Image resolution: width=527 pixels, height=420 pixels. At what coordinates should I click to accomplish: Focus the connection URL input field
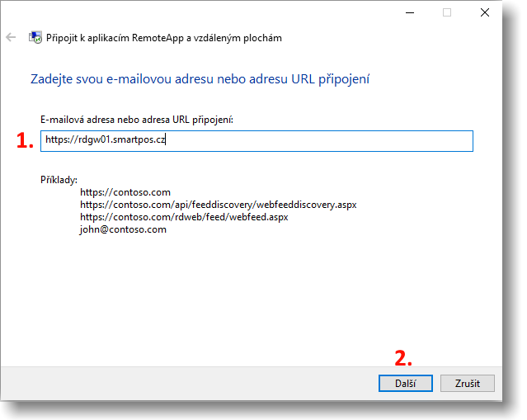pos(256,141)
